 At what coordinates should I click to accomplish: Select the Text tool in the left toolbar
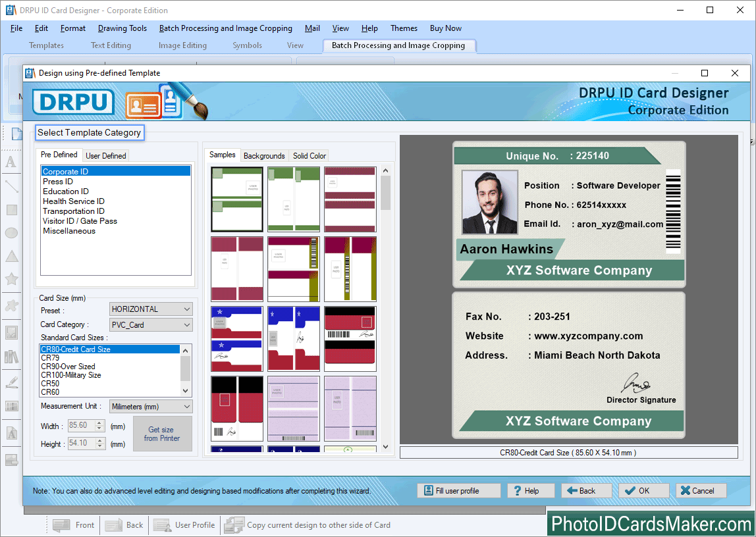[x=11, y=162]
